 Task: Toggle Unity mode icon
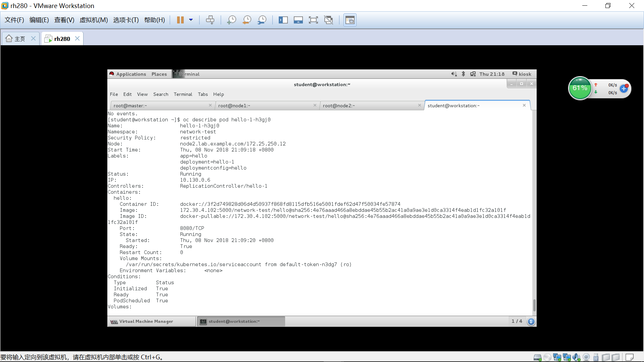pos(329,20)
